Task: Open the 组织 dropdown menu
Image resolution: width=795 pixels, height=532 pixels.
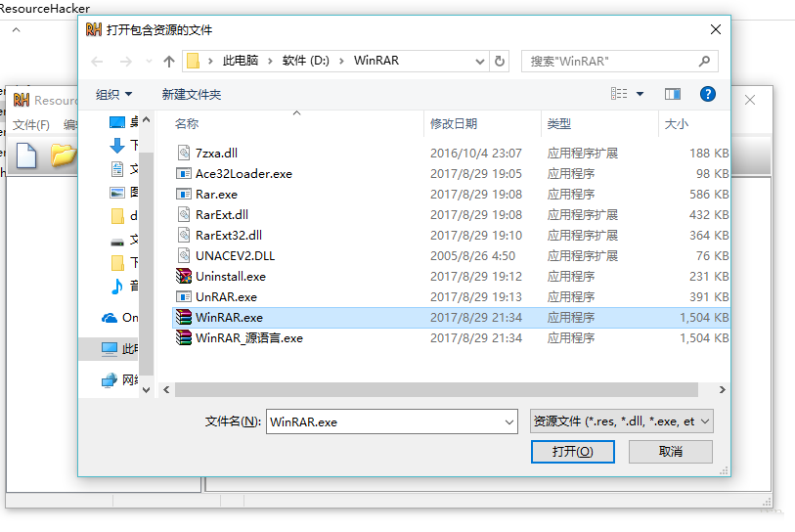Action: point(114,94)
